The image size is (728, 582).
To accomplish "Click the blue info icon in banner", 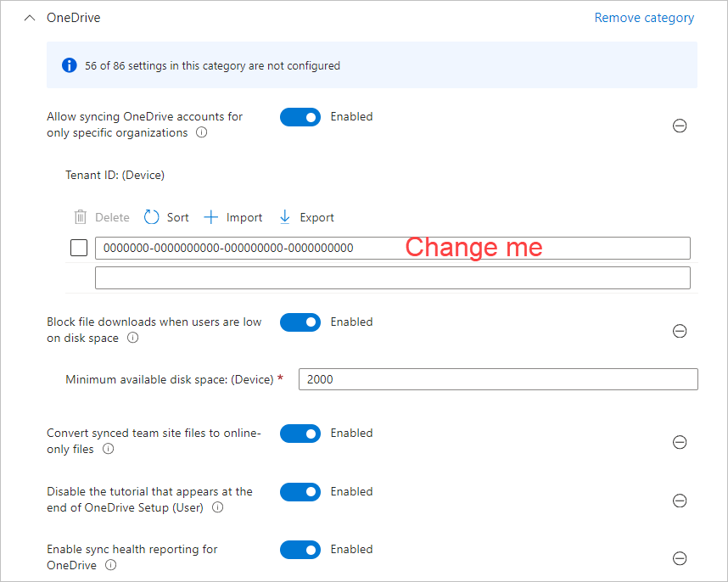I will click(70, 65).
